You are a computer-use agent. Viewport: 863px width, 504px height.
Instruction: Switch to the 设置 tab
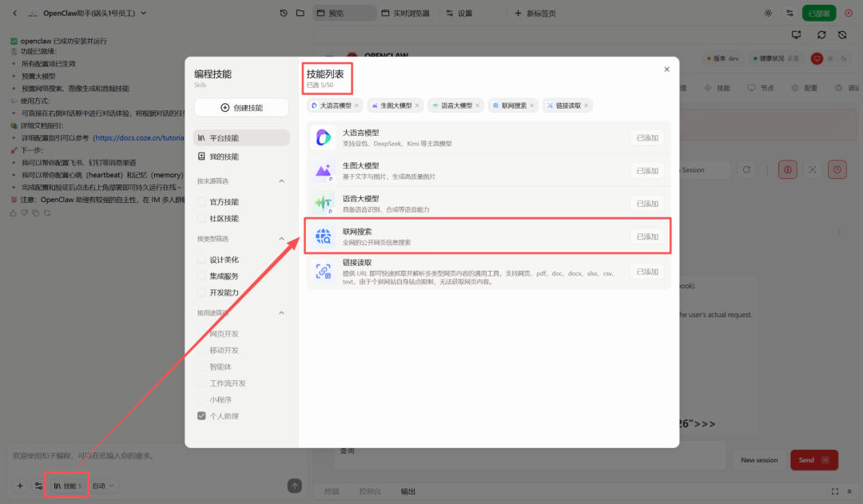pos(459,13)
